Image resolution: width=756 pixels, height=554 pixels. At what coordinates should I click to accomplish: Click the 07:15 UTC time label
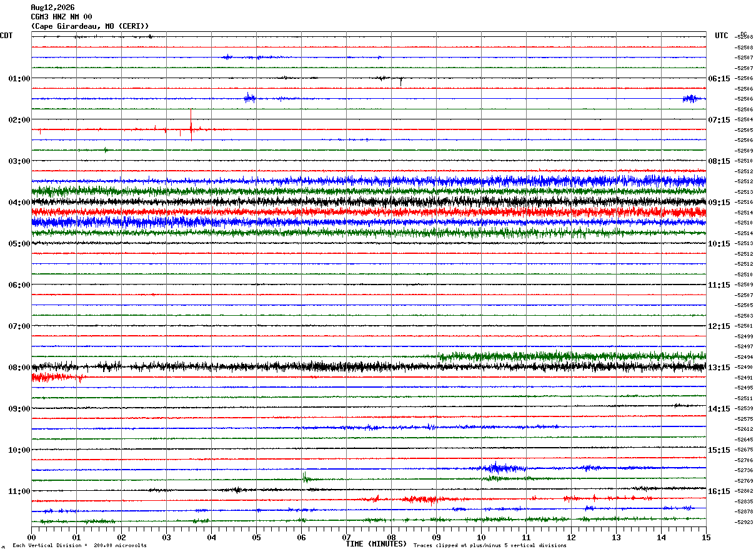719,119
